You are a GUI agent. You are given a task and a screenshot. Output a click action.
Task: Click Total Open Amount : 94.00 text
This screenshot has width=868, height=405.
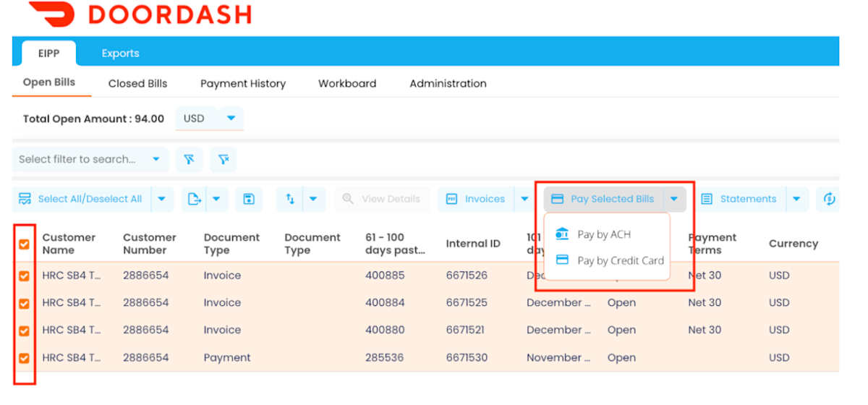(x=93, y=119)
